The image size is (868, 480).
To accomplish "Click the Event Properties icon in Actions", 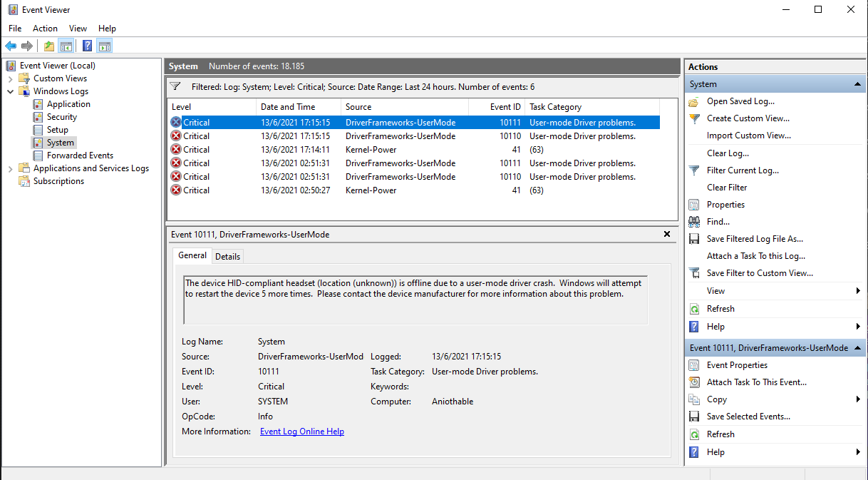I will click(x=694, y=365).
